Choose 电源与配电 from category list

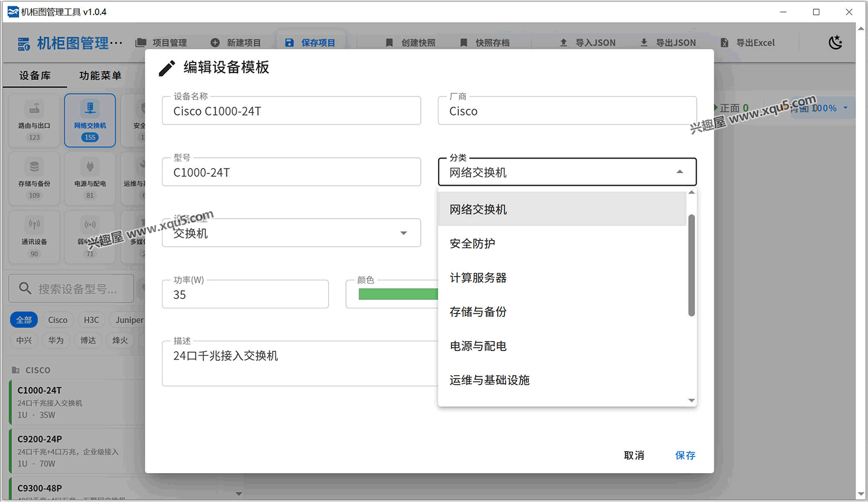tap(562, 346)
